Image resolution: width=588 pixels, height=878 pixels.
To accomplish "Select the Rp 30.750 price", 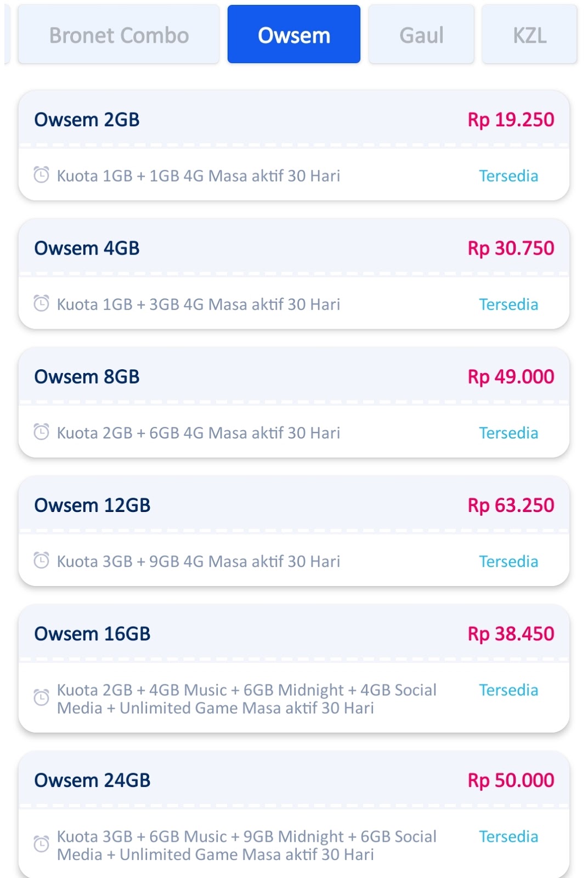I will click(511, 248).
